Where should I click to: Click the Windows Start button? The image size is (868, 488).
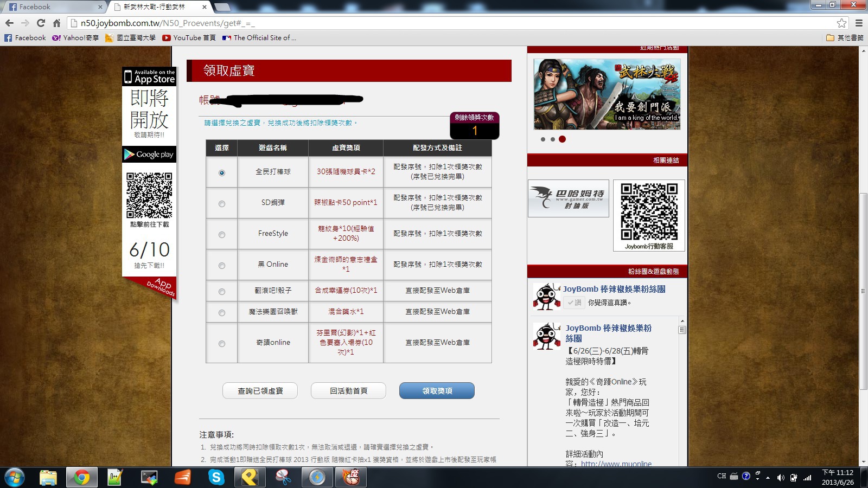tap(15, 477)
